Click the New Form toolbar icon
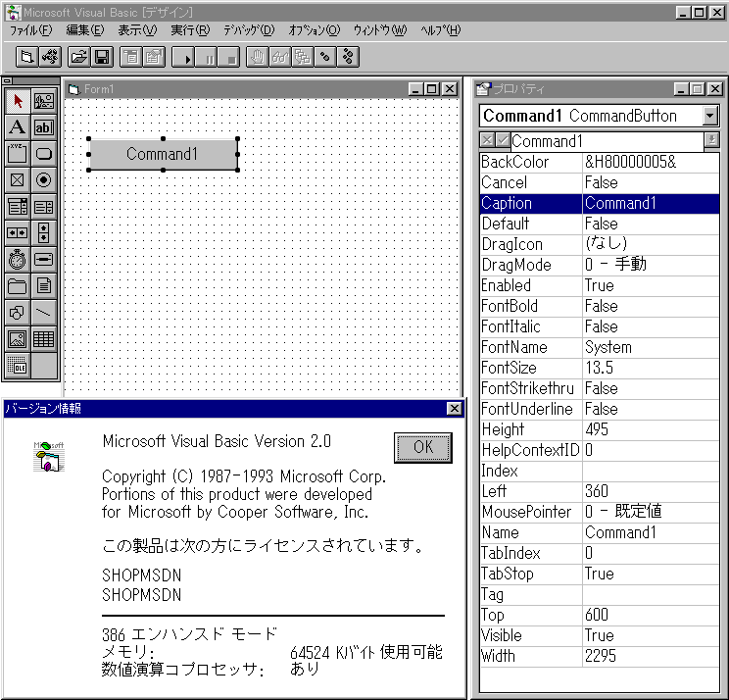The width and height of the screenshot is (729, 700). 27,57
